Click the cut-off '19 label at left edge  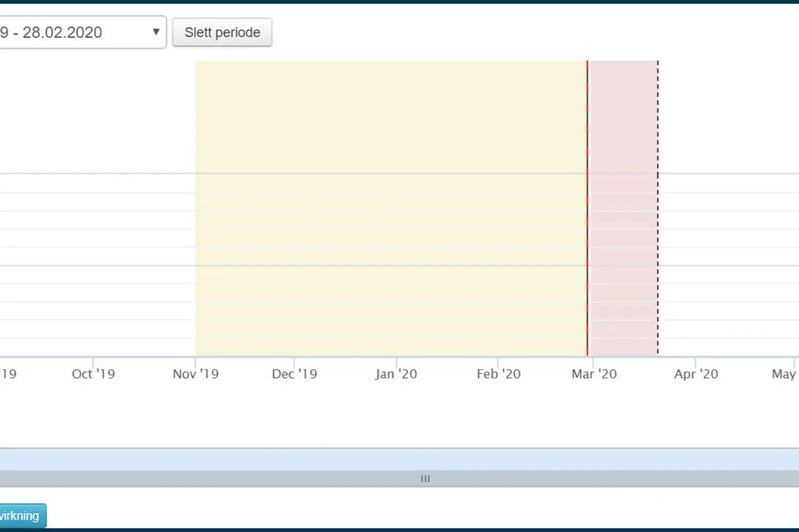[x=9, y=374]
